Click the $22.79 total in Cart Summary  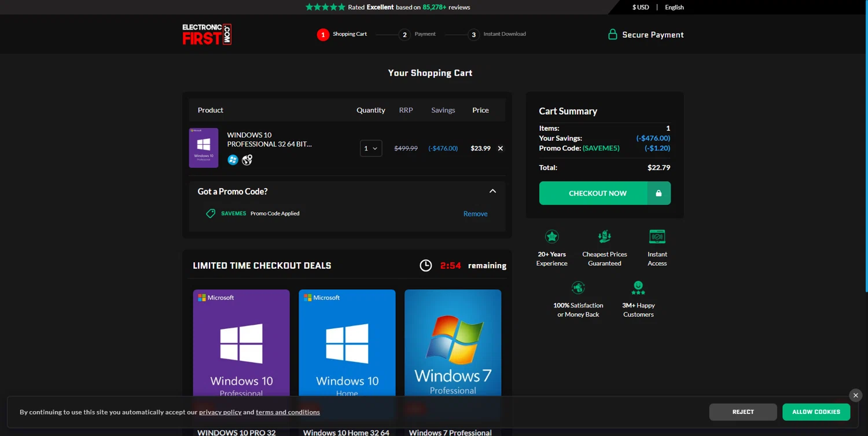coord(659,167)
